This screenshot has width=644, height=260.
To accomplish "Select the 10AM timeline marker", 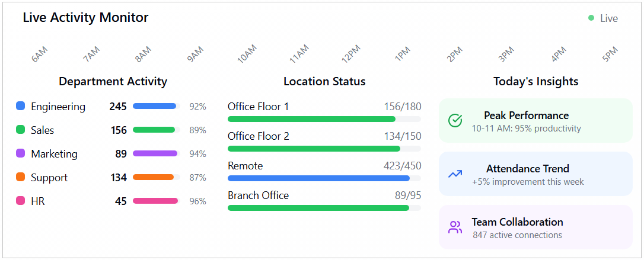I will pos(247,54).
